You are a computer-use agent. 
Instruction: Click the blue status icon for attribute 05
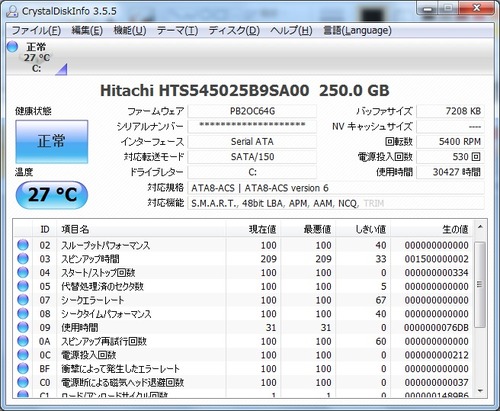[23, 286]
